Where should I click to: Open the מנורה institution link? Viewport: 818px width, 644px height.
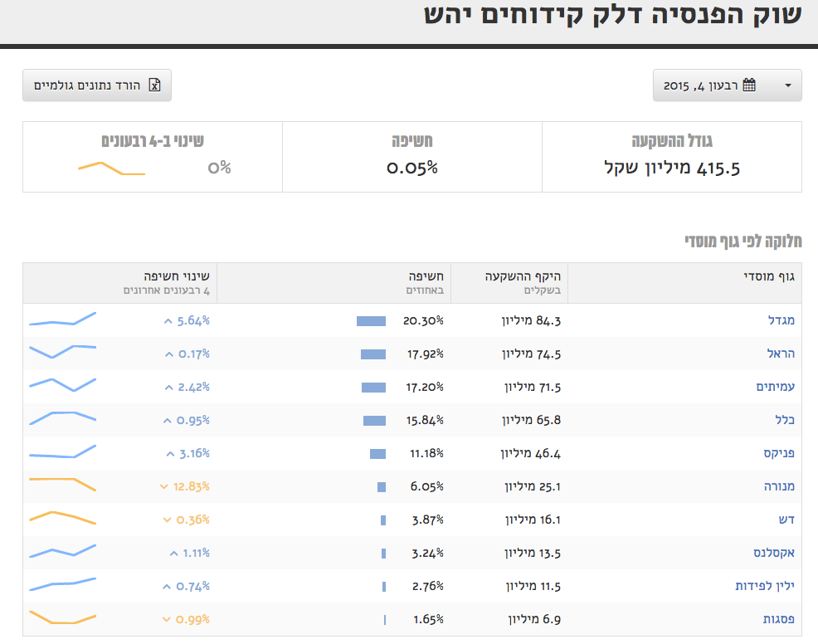(x=779, y=486)
